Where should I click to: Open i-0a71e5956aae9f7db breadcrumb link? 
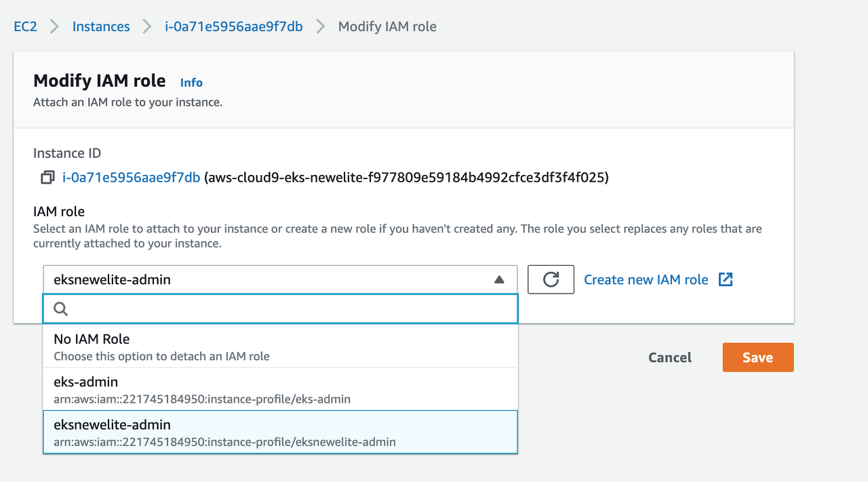tap(234, 26)
